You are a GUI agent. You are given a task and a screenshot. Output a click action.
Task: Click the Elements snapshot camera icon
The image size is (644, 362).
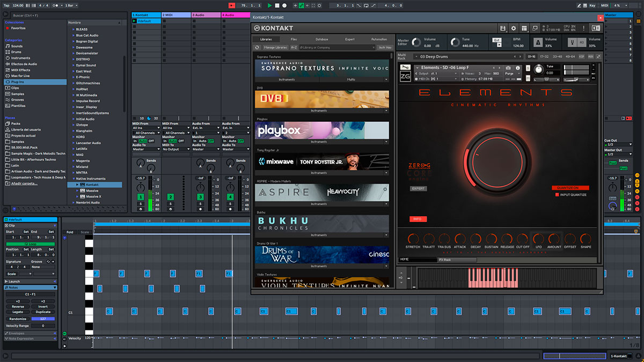click(x=508, y=68)
